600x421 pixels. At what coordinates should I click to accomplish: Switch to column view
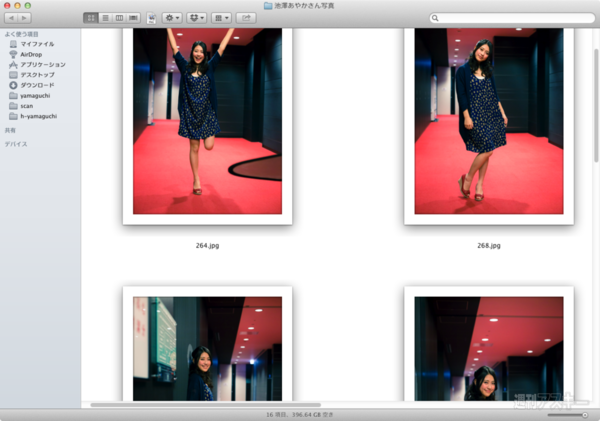click(119, 18)
